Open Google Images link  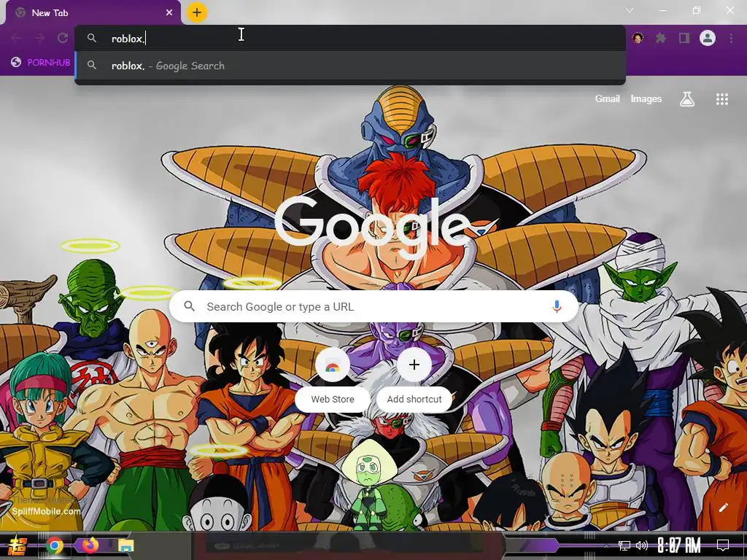click(646, 98)
